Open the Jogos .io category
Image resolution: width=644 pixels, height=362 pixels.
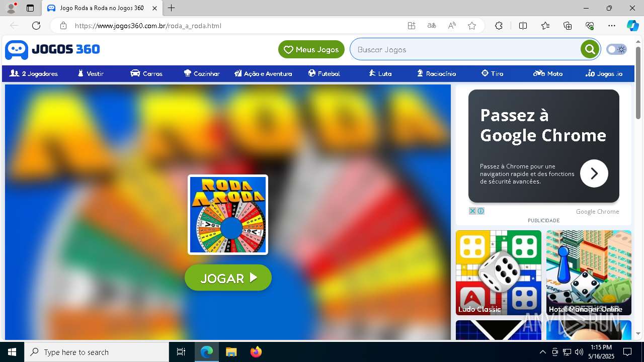(604, 73)
